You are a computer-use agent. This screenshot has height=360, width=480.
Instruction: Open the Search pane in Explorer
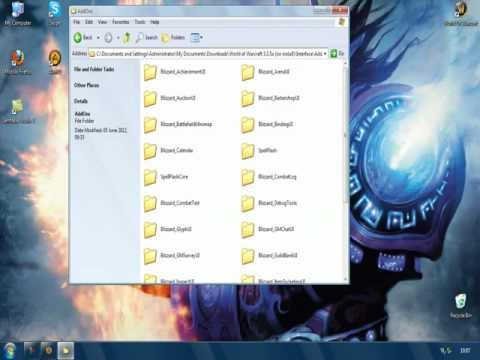click(x=146, y=38)
